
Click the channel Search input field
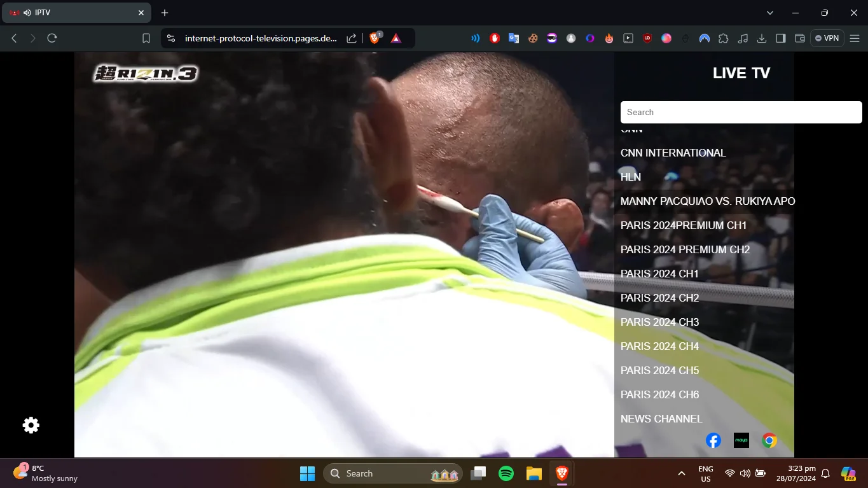click(x=741, y=112)
